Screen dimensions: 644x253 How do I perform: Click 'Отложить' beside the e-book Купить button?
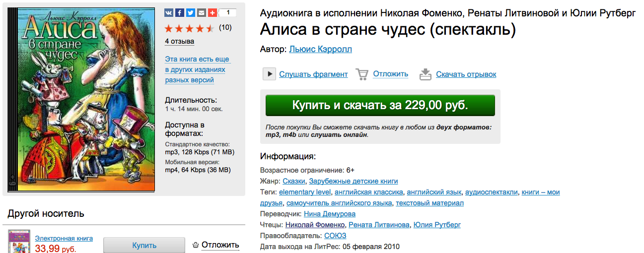coord(220,245)
